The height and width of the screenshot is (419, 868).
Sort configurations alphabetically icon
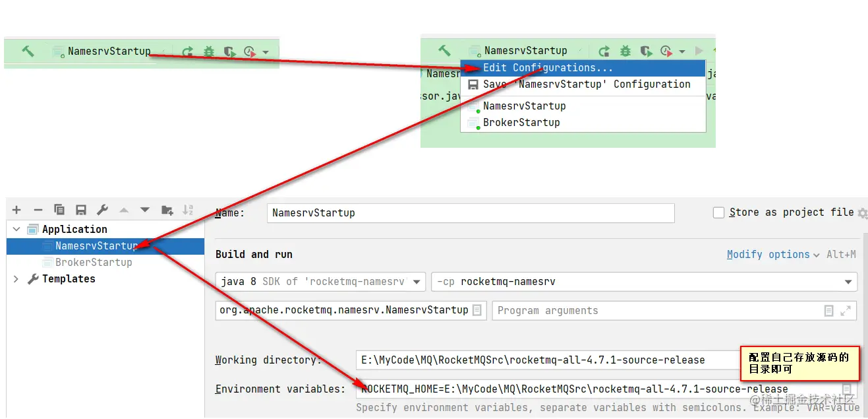point(188,210)
